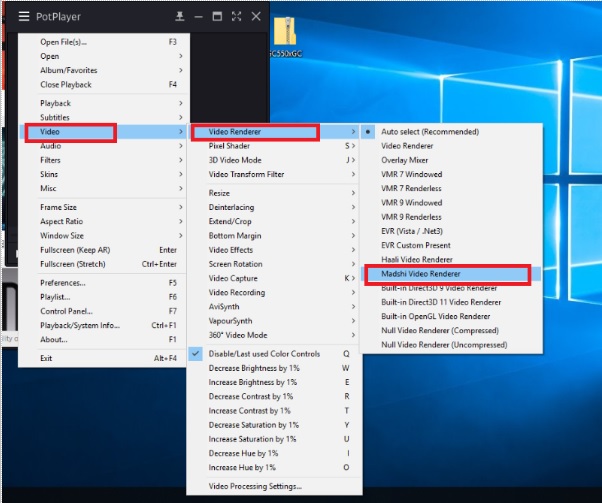Select Auto select (Recommended) renderer
602x503 pixels.
[451, 132]
